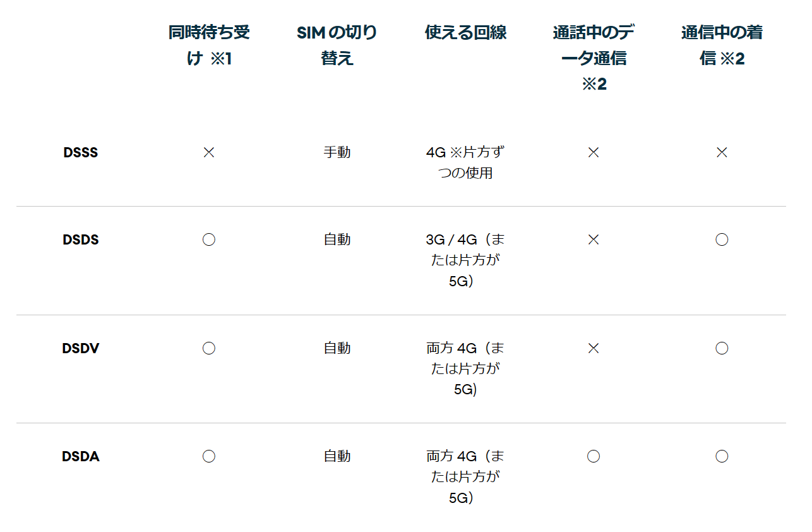
Task: Select the ○ under 同時待ち受け for DSDV
Action: click(x=209, y=348)
